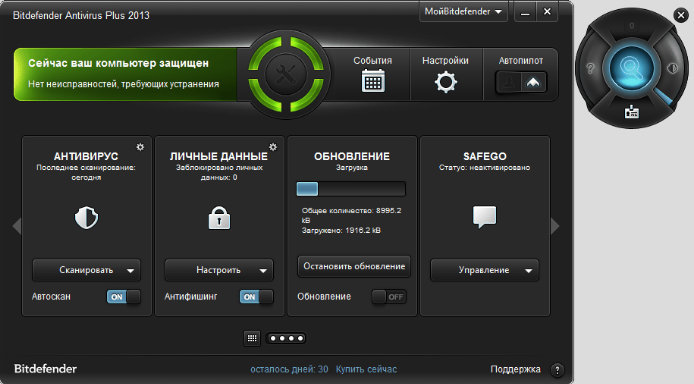This screenshot has width=694, height=384.
Task: Open Поддержка support link
Action: 515,369
